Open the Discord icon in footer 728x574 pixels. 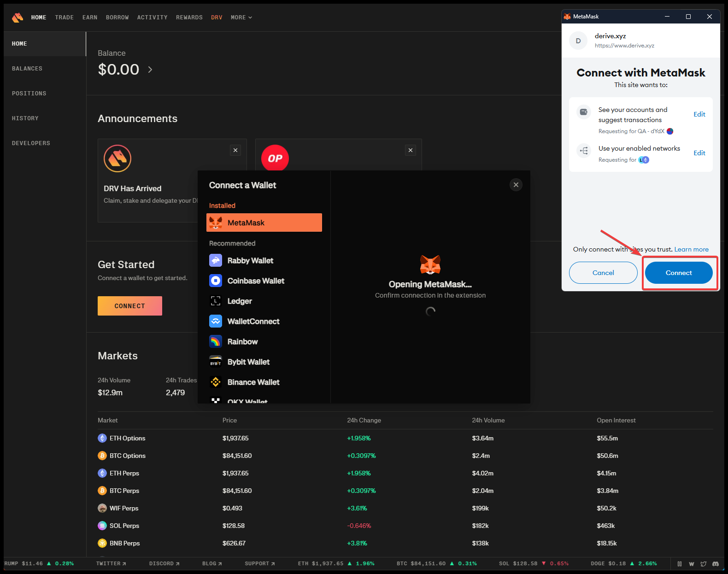tap(716, 564)
